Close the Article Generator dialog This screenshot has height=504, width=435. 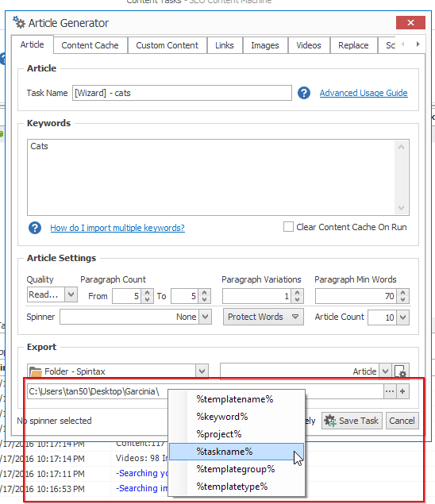(x=410, y=23)
